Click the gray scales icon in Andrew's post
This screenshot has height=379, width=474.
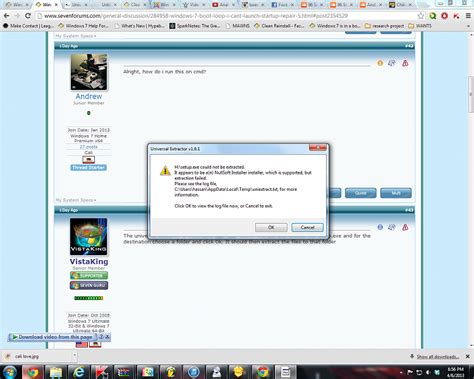[x=392, y=63]
